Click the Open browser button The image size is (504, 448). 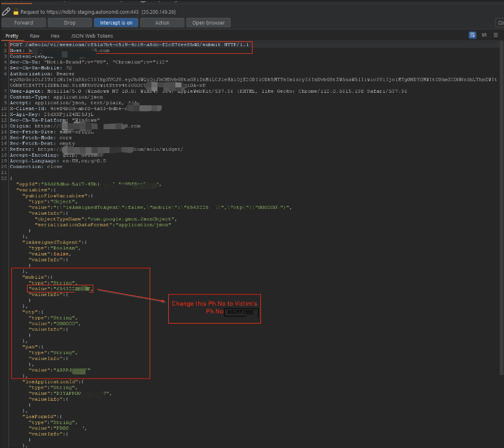click(208, 23)
